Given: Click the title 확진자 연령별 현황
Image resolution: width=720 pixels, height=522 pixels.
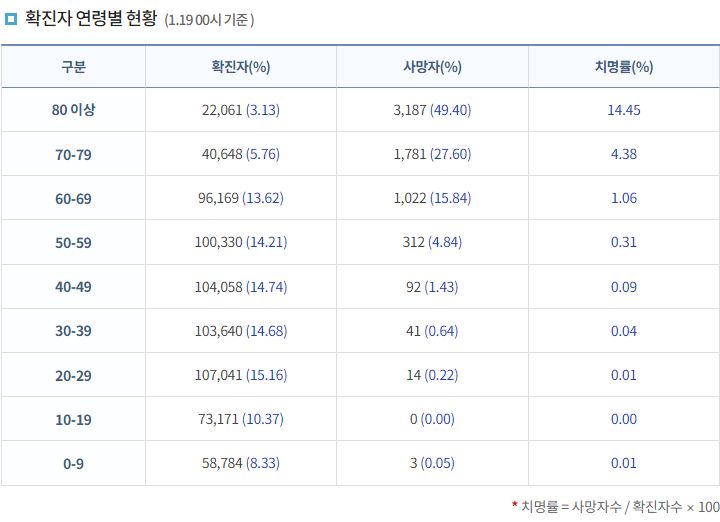Looking at the screenshot, I should (x=91, y=18).
